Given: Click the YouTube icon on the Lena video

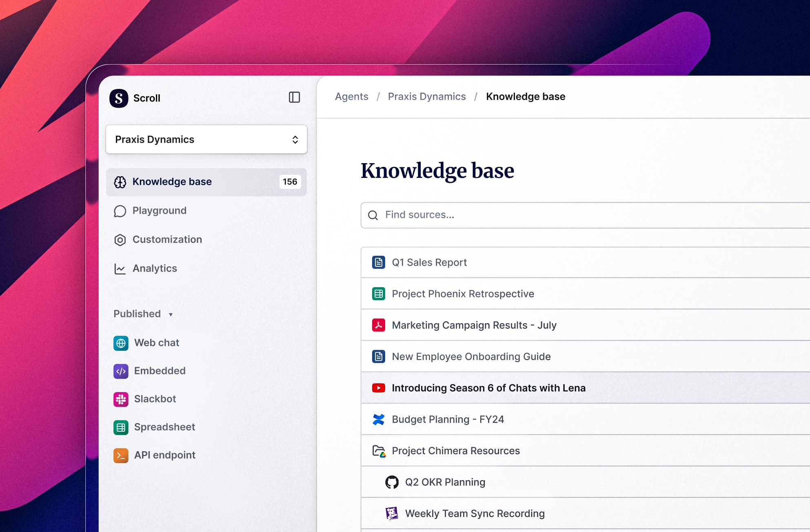Looking at the screenshot, I should pos(379,388).
